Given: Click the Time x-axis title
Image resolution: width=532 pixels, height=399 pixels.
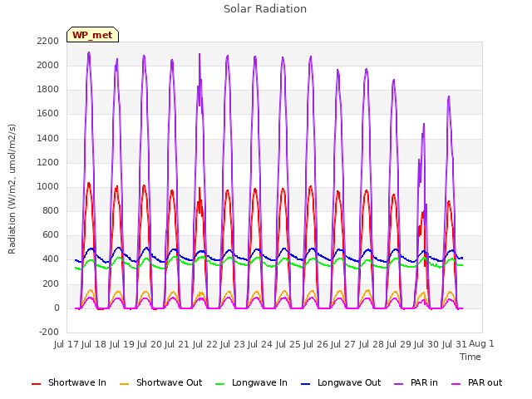Looking at the screenshot, I should click(470, 357).
